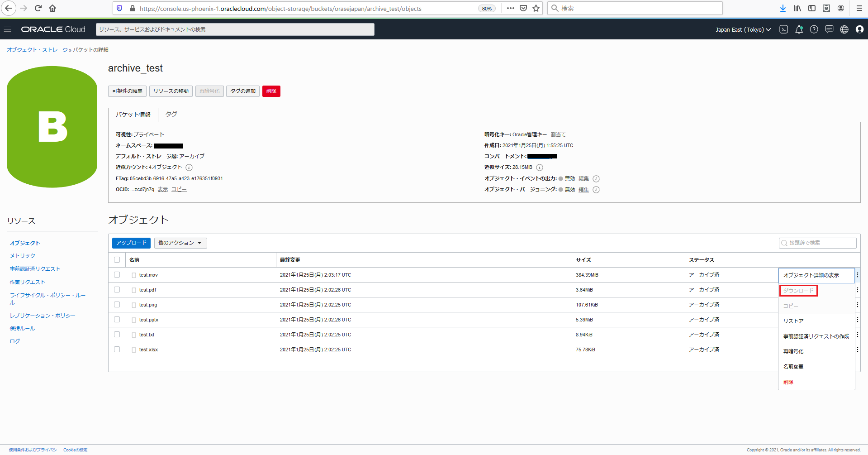This screenshot has width=868, height=455.
Task: Click the red 削除 bucket button
Action: (271, 91)
